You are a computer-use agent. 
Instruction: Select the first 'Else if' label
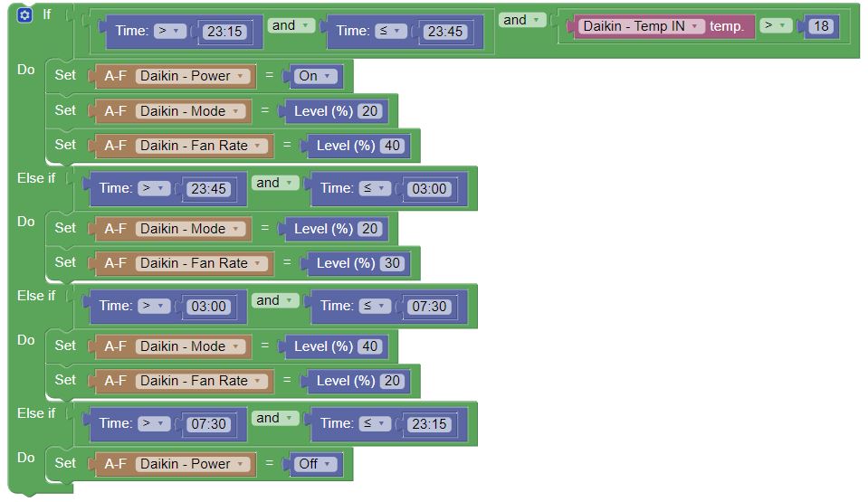coord(36,178)
